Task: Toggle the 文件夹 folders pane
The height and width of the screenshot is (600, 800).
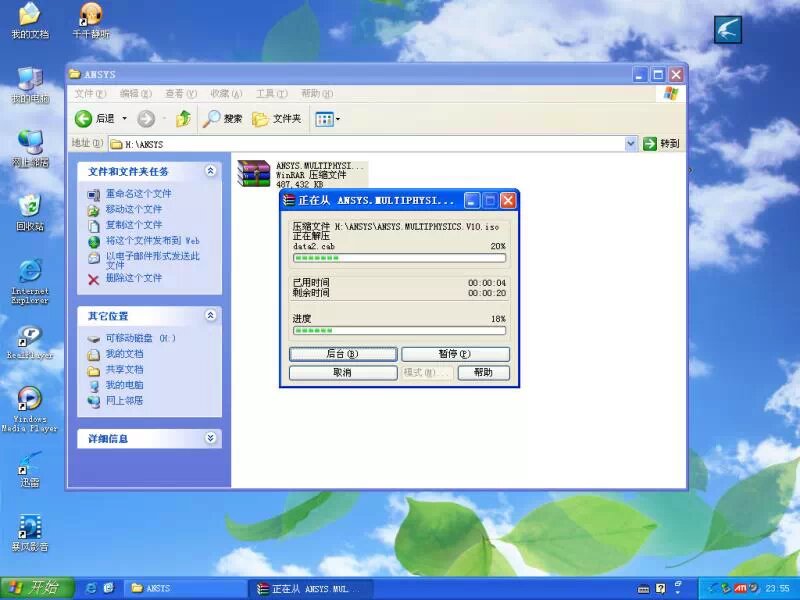Action: click(x=277, y=119)
